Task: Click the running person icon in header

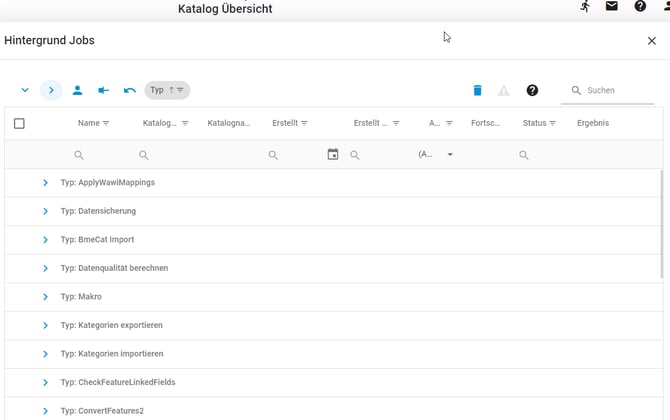Action: click(585, 7)
